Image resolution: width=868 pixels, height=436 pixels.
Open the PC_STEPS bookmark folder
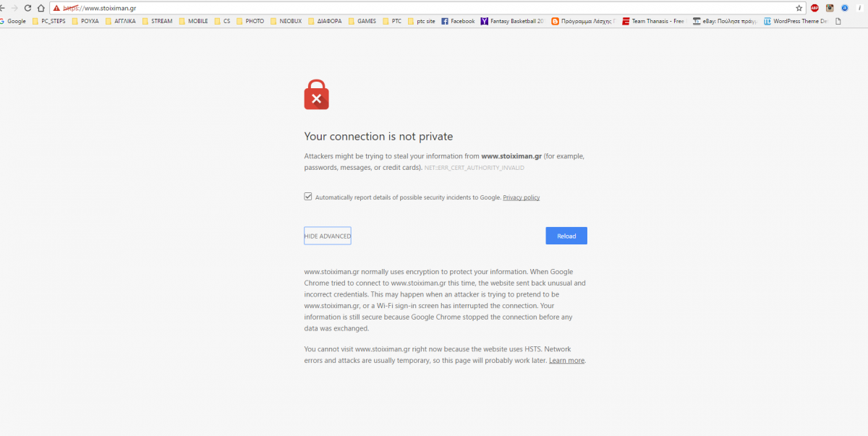coord(48,21)
